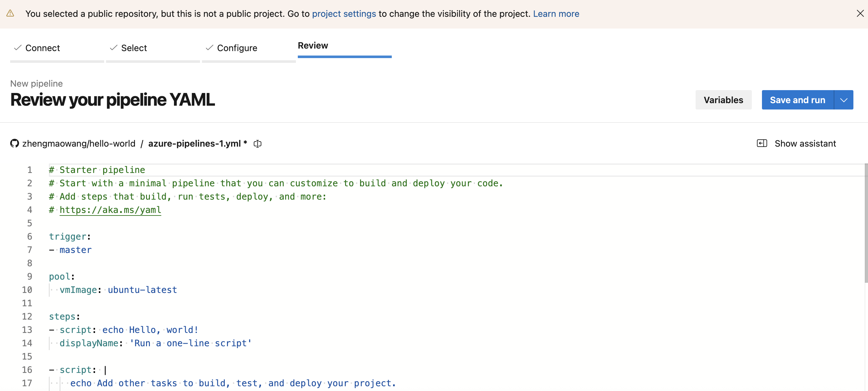
Task: Follow the Learn more link
Action: tap(556, 14)
